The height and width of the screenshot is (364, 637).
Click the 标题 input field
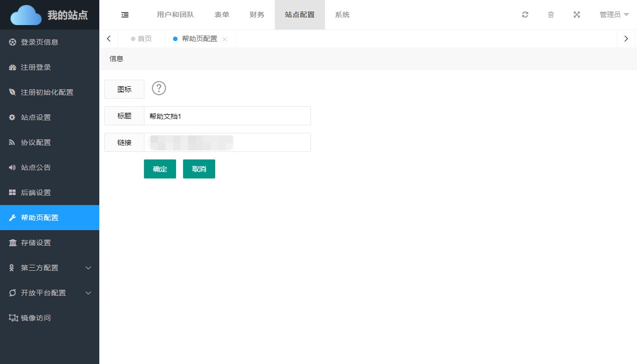[227, 116]
